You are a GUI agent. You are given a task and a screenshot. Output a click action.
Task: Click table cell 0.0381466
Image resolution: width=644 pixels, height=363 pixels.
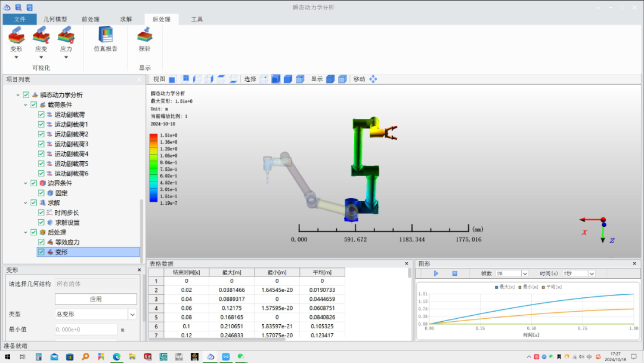click(231, 290)
